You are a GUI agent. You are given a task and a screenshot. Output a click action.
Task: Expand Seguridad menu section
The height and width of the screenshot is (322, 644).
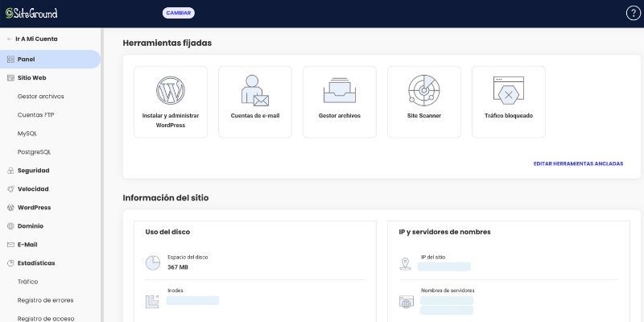pyautogui.click(x=33, y=171)
